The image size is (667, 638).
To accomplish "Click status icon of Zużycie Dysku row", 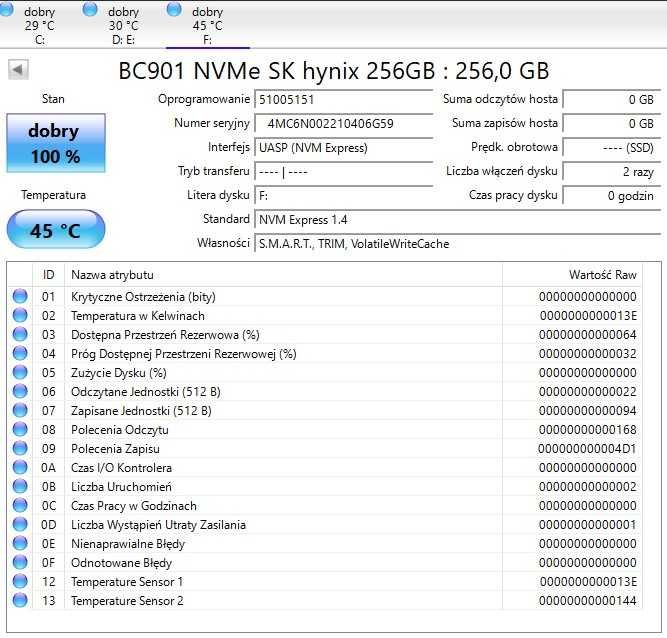I will 20,372.
